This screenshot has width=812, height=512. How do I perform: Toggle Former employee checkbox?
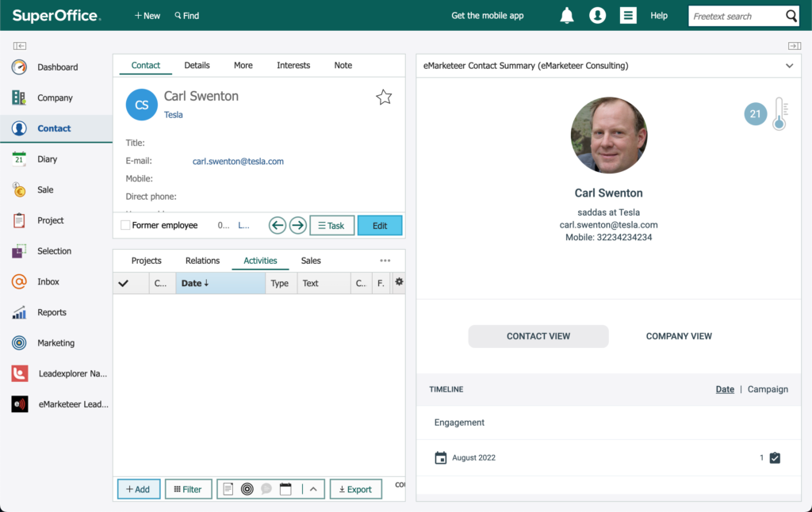tap(125, 225)
